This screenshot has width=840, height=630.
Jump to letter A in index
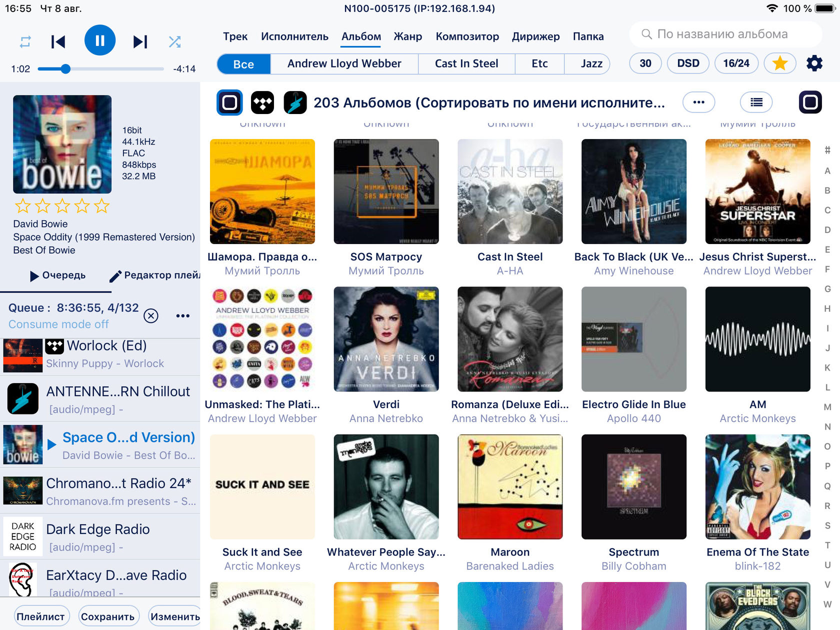(x=827, y=171)
